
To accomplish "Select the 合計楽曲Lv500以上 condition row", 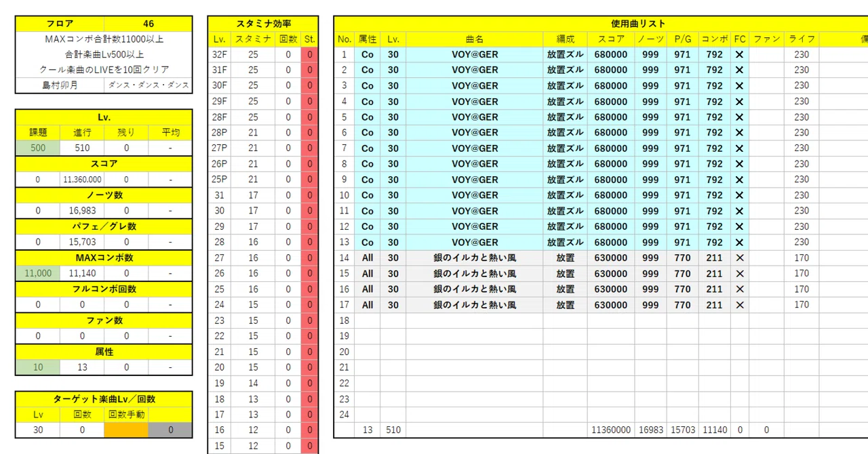I will (104, 54).
